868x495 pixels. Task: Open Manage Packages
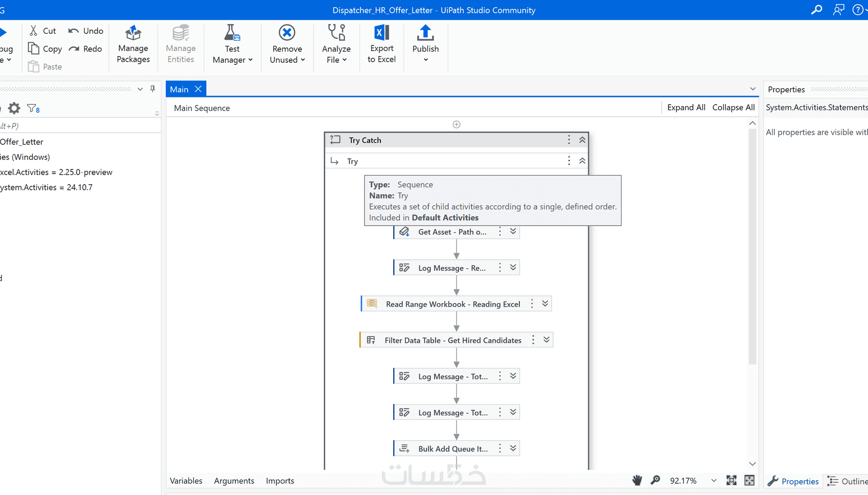pyautogui.click(x=133, y=45)
